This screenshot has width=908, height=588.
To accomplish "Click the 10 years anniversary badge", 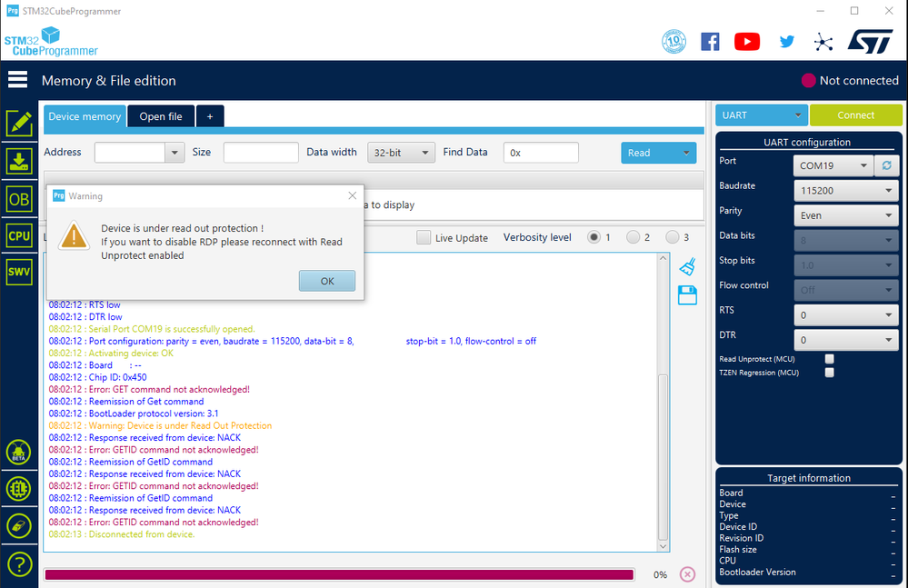I will point(674,42).
